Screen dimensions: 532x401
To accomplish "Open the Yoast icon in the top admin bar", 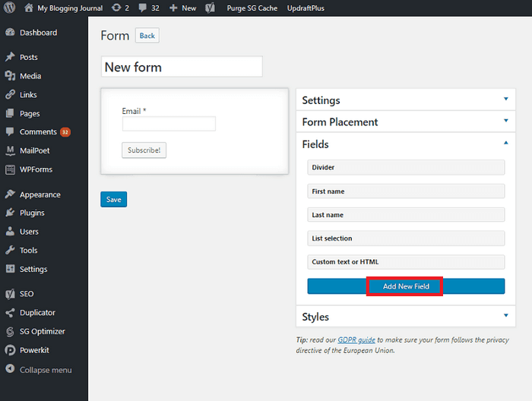I will click(x=210, y=8).
